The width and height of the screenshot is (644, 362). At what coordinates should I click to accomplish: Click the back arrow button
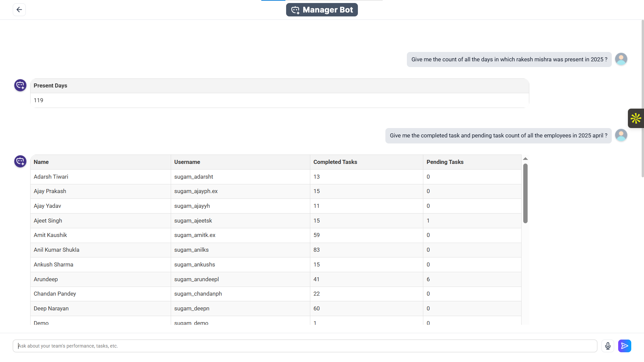click(x=19, y=10)
